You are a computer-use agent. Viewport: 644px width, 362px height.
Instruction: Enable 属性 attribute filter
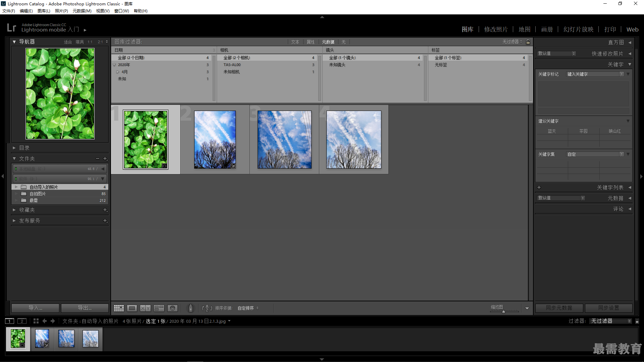311,42
